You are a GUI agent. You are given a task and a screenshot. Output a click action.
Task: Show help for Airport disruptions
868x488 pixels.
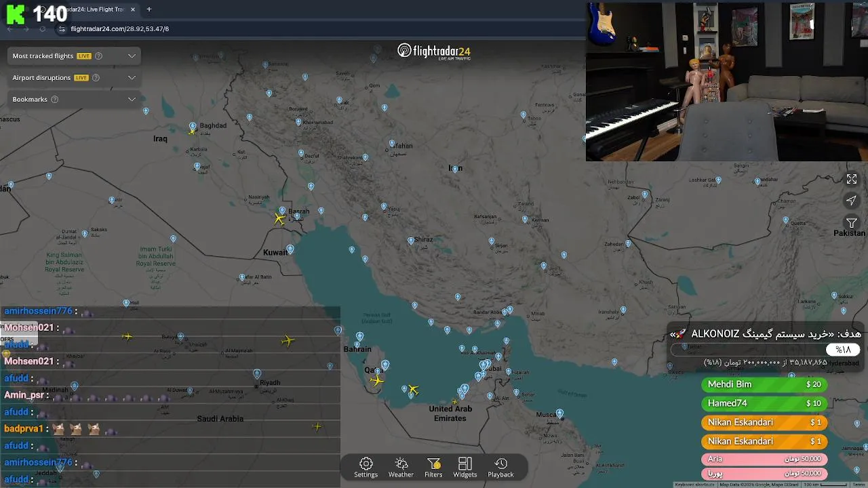coord(96,77)
